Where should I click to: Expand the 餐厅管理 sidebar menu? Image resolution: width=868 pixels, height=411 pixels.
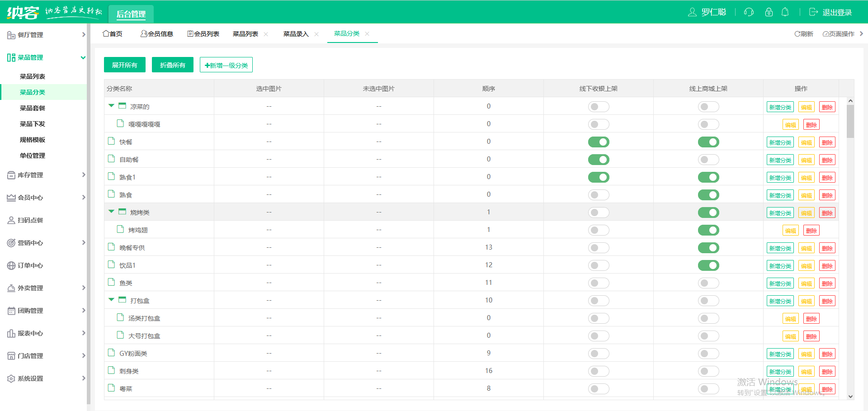(x=83, y=34)
